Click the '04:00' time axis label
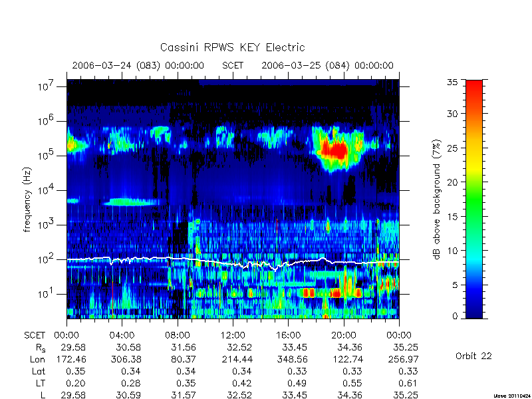This screenshot has height=399, width=532. tap(122, 336)
